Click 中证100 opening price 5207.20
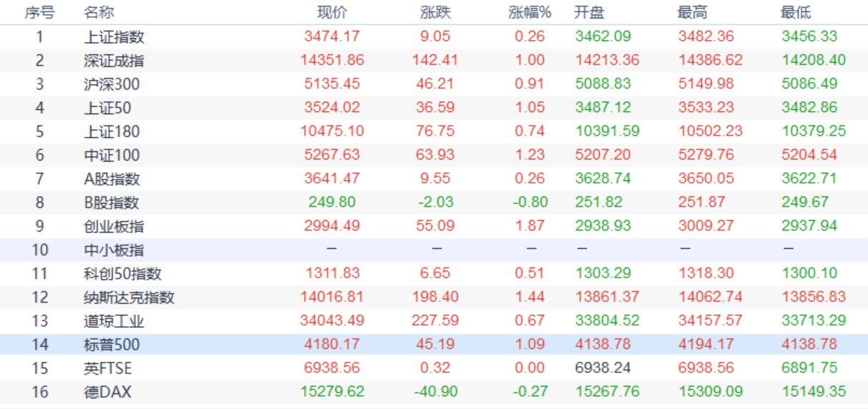 [x=603, y=154]
